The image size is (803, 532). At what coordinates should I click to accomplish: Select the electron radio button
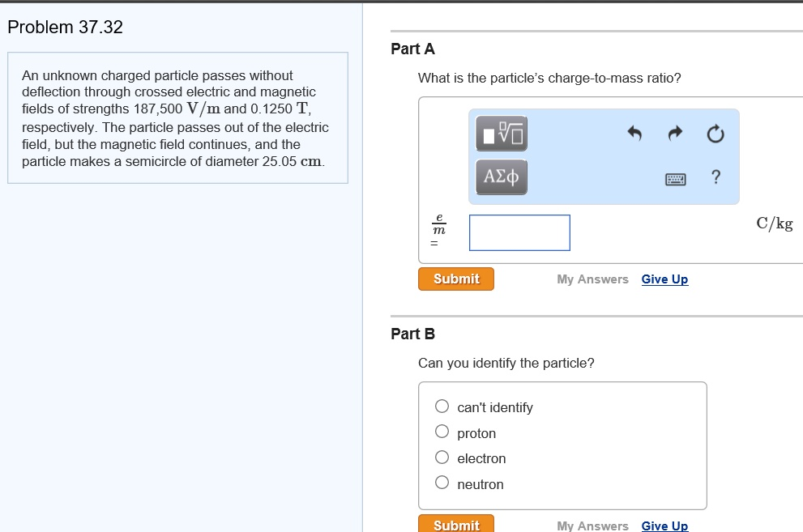click(x=442, y=456)
